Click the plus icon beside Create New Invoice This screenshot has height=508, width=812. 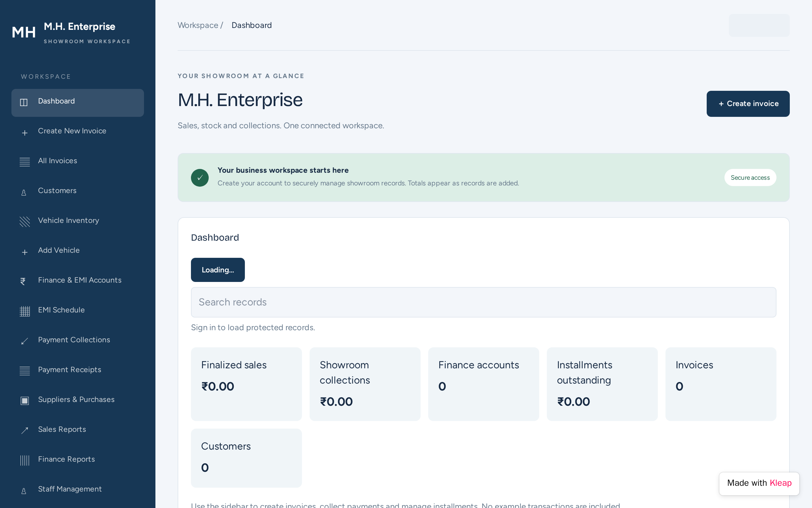point(24,133)
